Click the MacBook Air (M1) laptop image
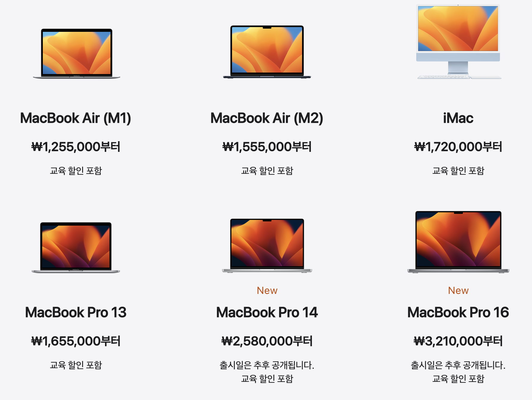The width and height of the screenshot is (532, 400). click(76, 53)
